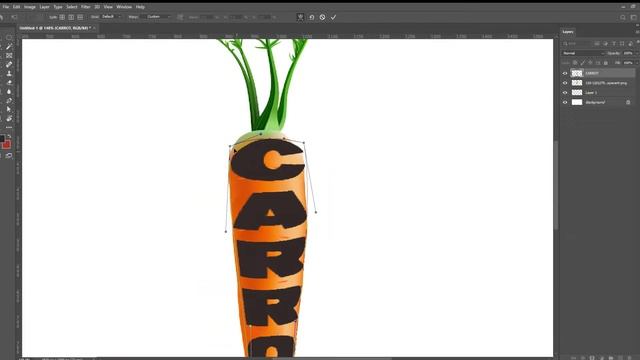Hide Layer 1
The width and height of the screenshot is (640, 360).
(x=565, y=93)
